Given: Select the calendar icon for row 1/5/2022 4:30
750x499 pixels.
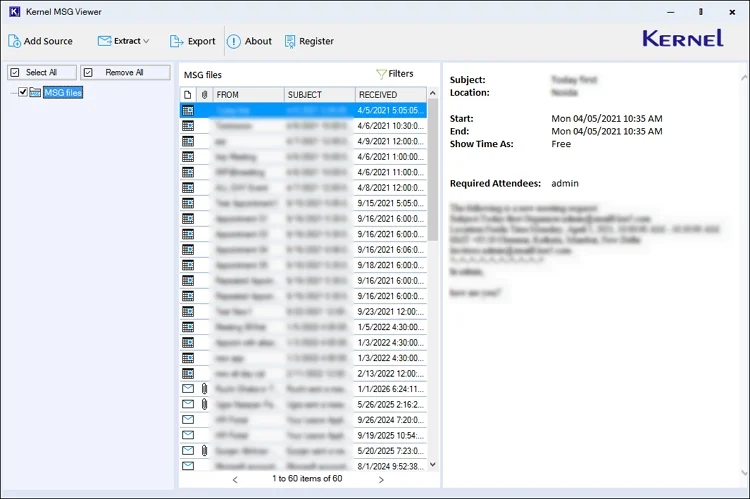Looking at the screenshot, I should 188,327.
